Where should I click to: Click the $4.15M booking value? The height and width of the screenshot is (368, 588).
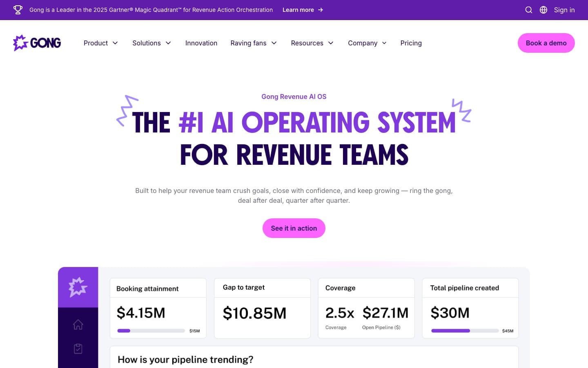click(141, 313)
